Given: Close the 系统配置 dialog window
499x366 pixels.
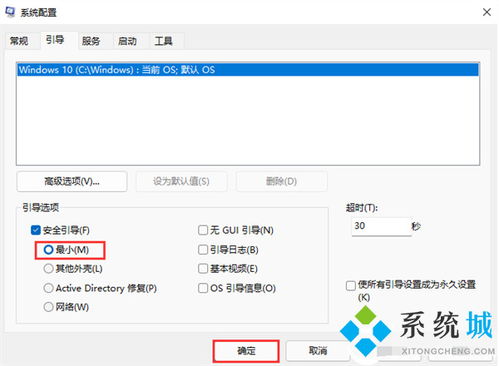Looking at the screenshot, I should point(487,12).
